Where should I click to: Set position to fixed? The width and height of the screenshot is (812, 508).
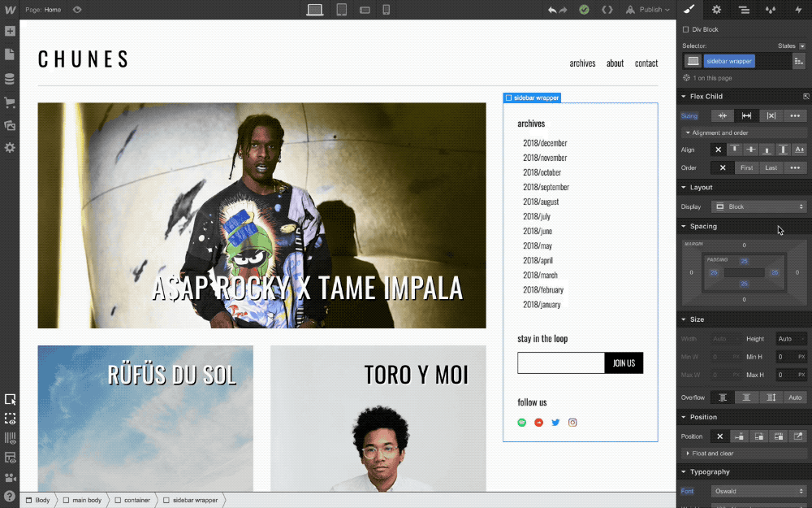(x=779, y=436)
